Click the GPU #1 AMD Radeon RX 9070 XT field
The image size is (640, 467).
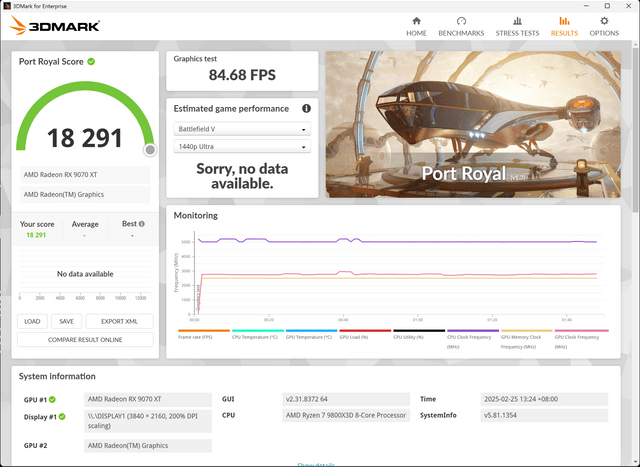(x=148, y=399)
